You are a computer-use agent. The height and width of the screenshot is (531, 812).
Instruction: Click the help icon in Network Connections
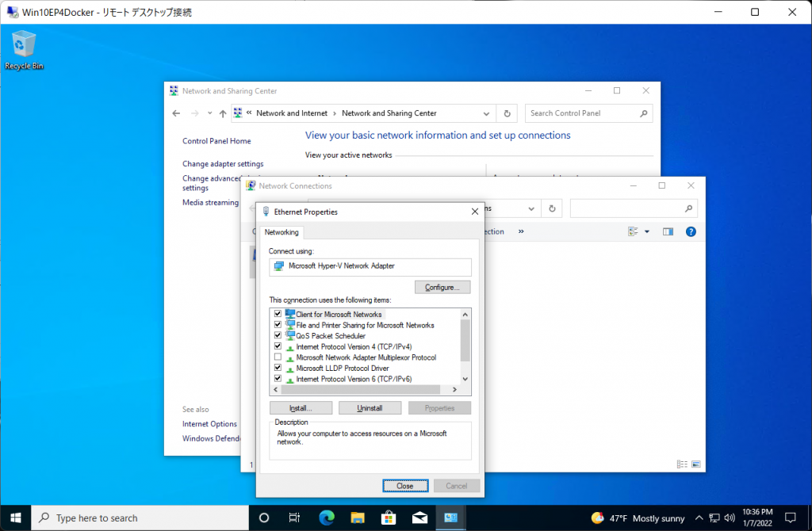tap(690, 231)
